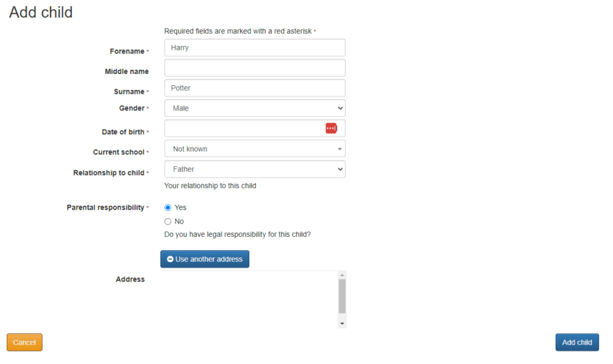Focus the Date of birth field
Screen dimensions: 613x364
point(243,128)
